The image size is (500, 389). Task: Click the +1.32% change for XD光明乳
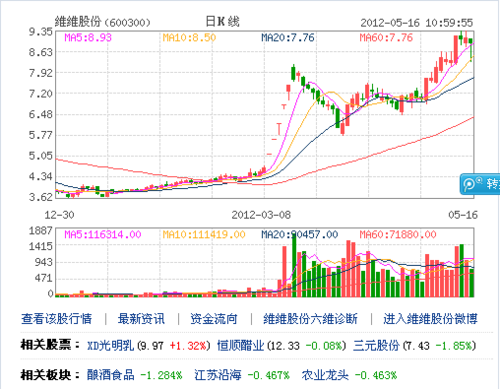point(189,346)
